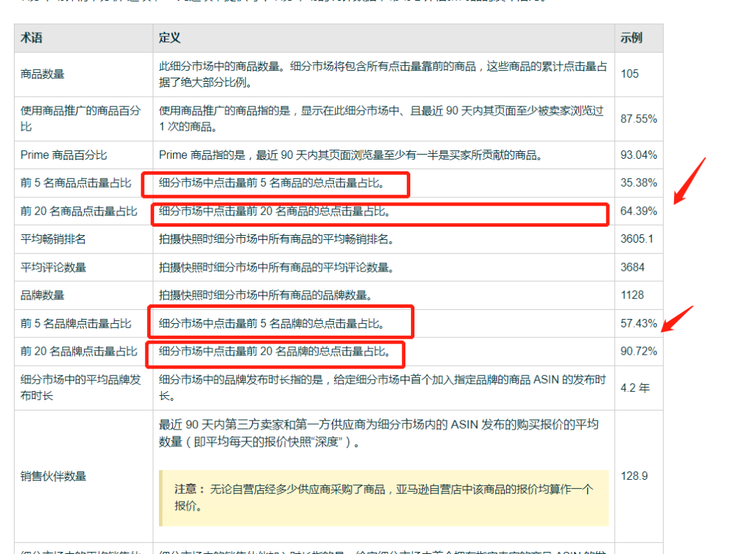Click the 64.39% value near the red arrow
Screen dimensions: 756x554
pyautogui.click(x=639, y=211)
